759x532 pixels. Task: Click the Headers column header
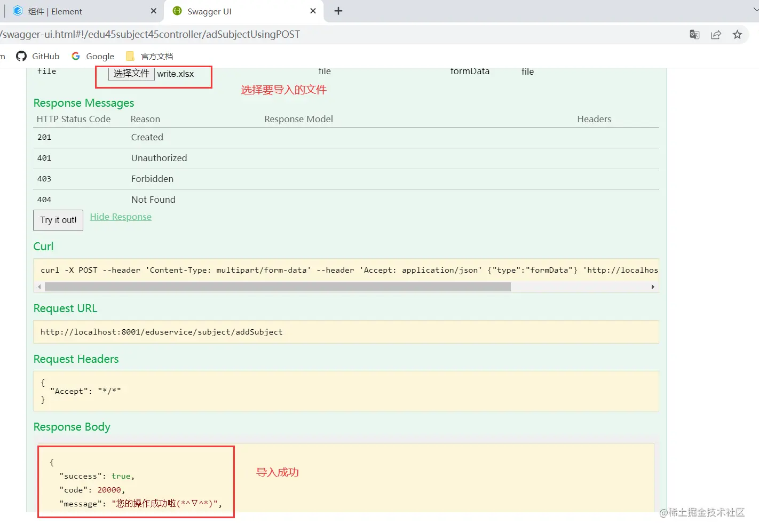click(x=594, y=120)
